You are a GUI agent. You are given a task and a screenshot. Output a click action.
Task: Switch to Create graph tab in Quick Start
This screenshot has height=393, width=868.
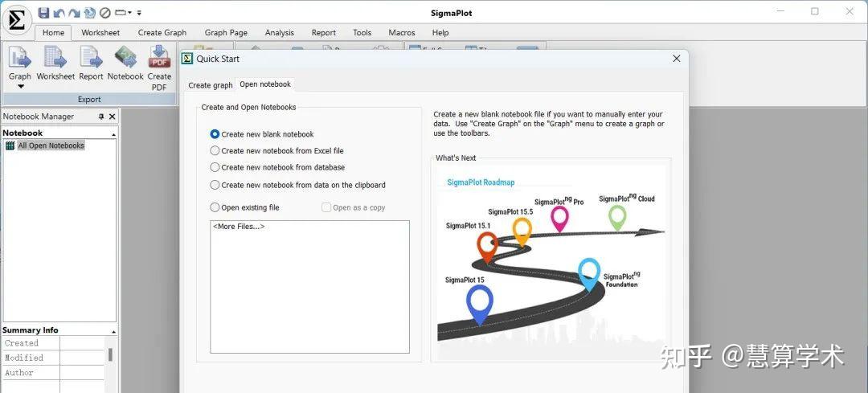tap(211, 85)
